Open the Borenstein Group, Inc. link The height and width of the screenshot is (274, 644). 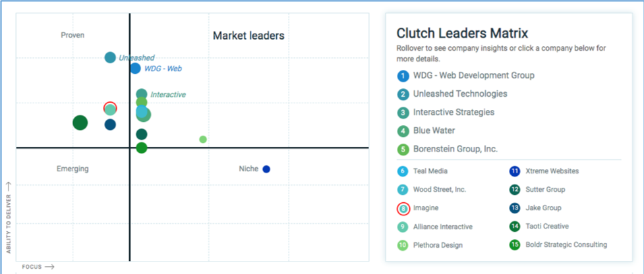point(455,150)
